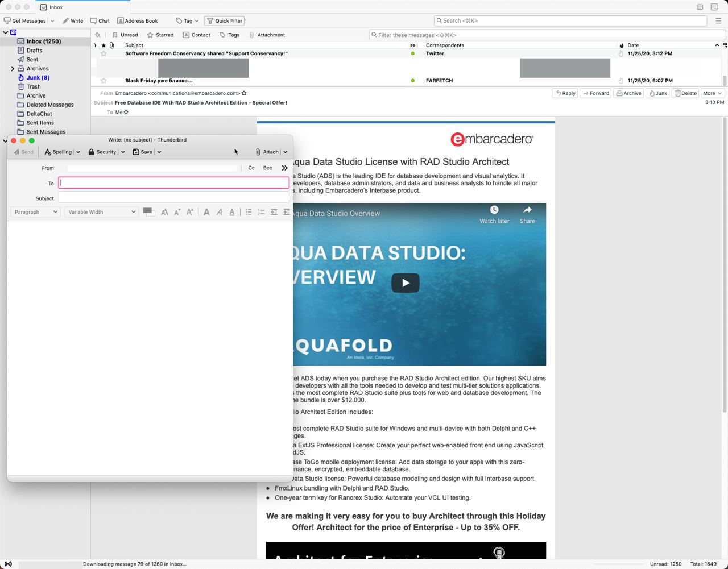Click Security in the Write window
The image size is (728, 569).
102,152
